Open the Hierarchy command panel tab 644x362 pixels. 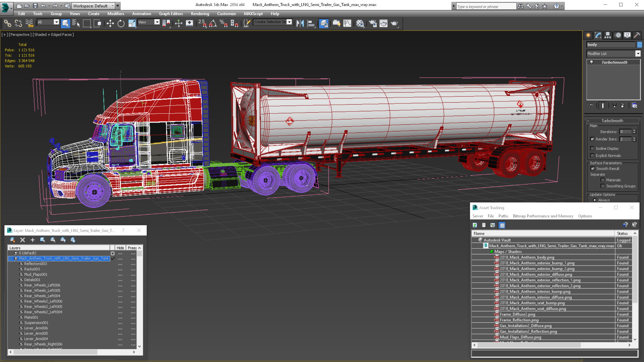pyautogui.click(x=608, y=35)
